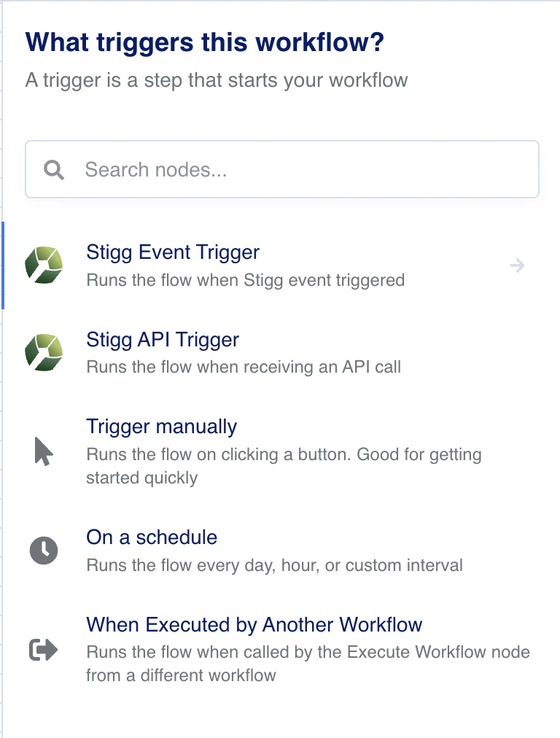Click the workflow execution icon at the bottom
This screenshot has height=738, width=560.
[x=44, y=650]
